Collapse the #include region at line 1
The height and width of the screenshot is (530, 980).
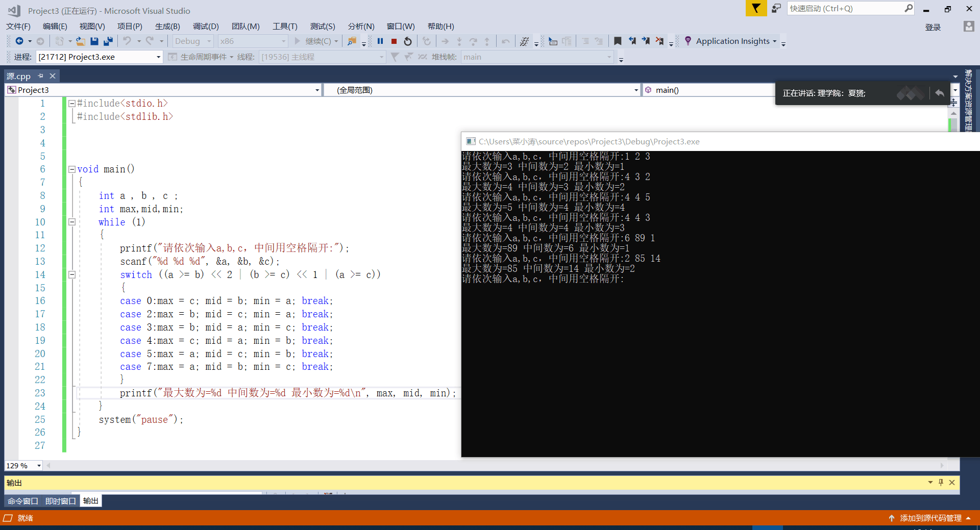pos(72,104)
